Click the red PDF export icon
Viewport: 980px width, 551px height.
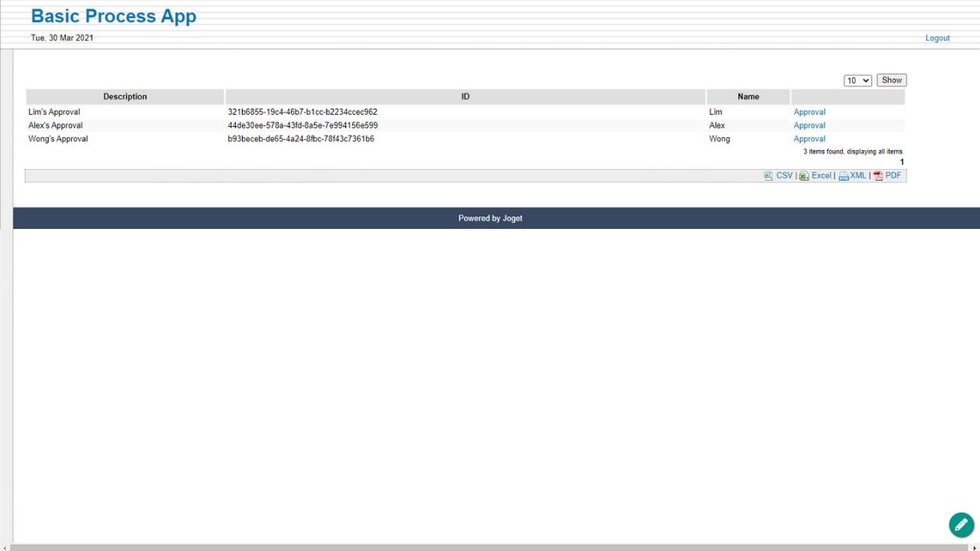878,176
